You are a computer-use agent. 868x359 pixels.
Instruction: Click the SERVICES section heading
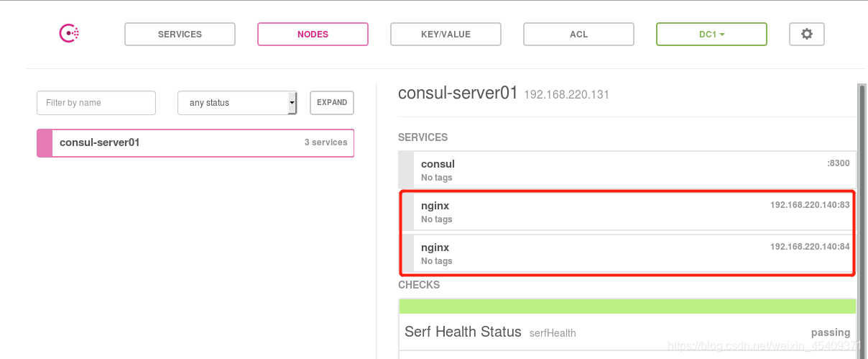pos(423,137)
